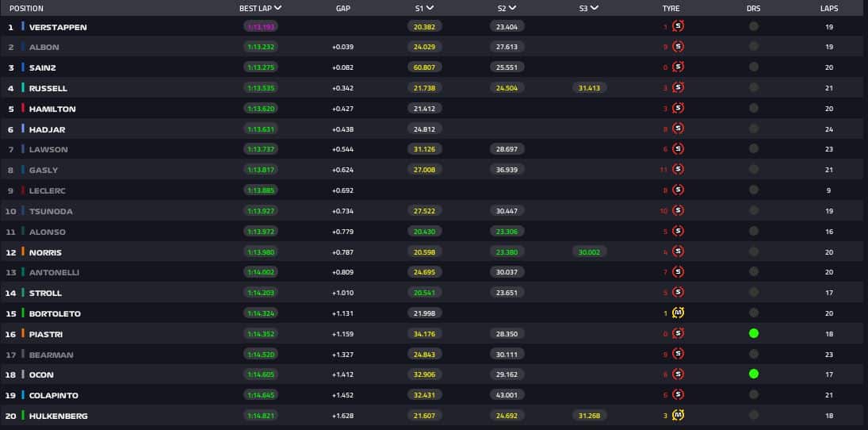Click Hulkenberg's DRS indicator dot

click(753, 415)
